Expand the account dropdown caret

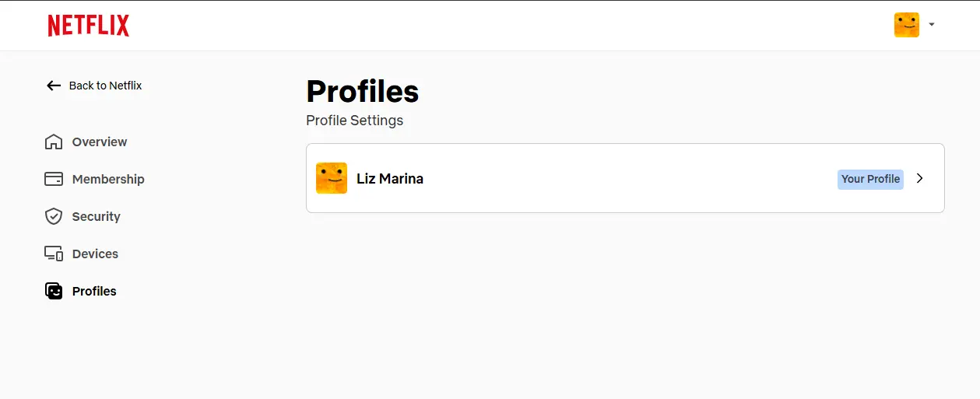tap(932, 25)
